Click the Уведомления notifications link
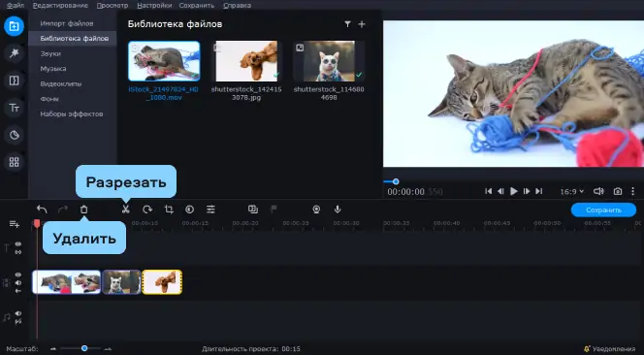The width and height of the screenshot is (644, 355). [610, 349]
